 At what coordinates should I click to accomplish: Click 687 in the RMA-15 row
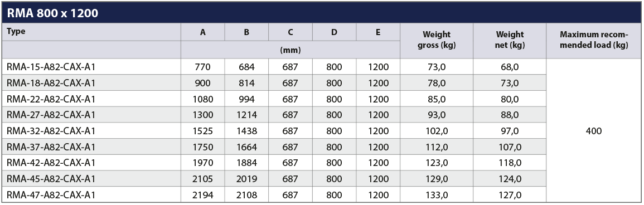tap(290, 67)
